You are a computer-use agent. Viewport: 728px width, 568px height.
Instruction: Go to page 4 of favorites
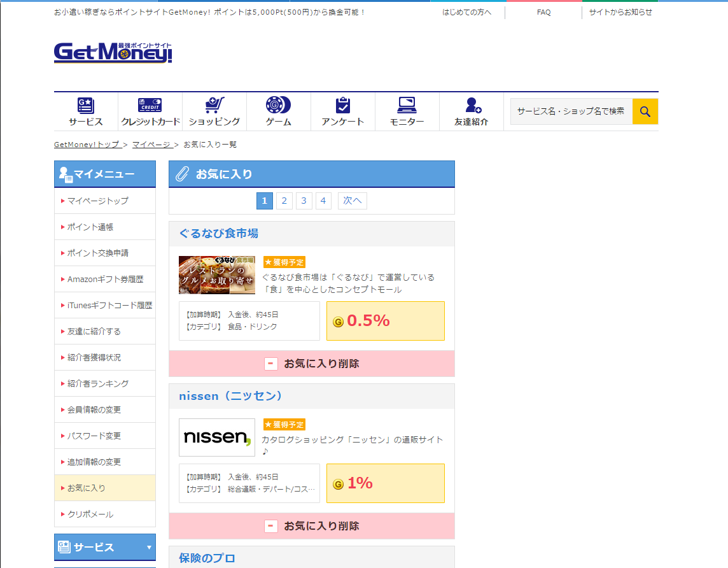pos(323,201)
